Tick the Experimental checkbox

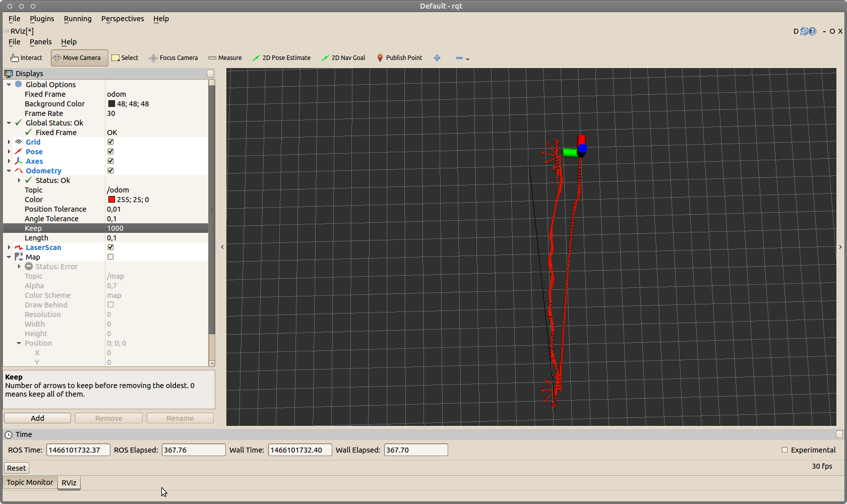(x=784, y=450)
